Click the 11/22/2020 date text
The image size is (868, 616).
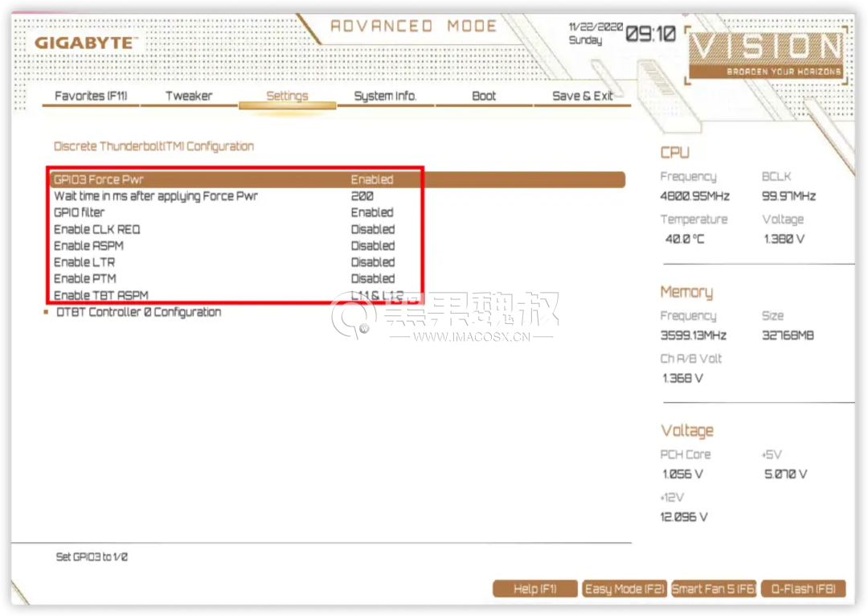pyautogui.click(x=596, y=27)
